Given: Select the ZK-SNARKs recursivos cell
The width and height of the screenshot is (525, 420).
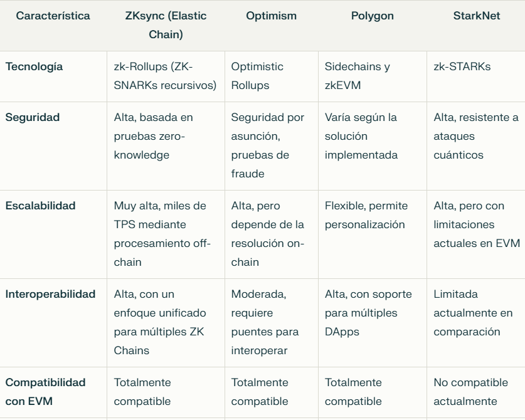Looking at the screenshot, I should 164,76.
